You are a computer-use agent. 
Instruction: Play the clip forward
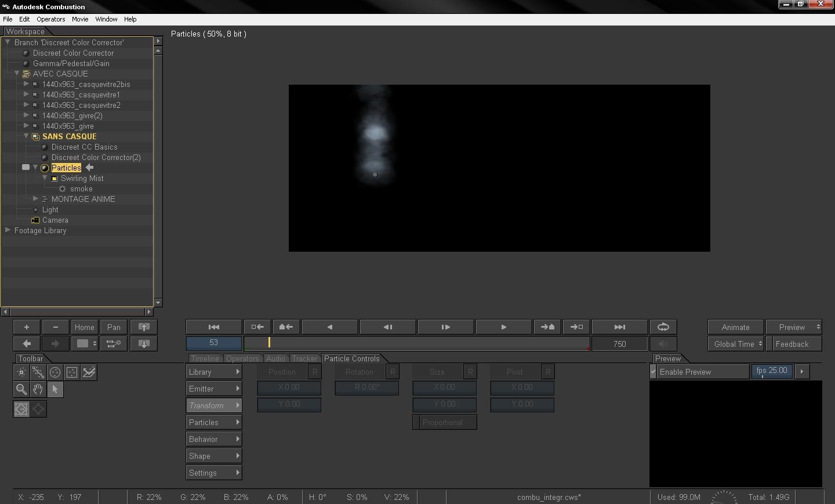pyautogui.click(x=504, y=327)
